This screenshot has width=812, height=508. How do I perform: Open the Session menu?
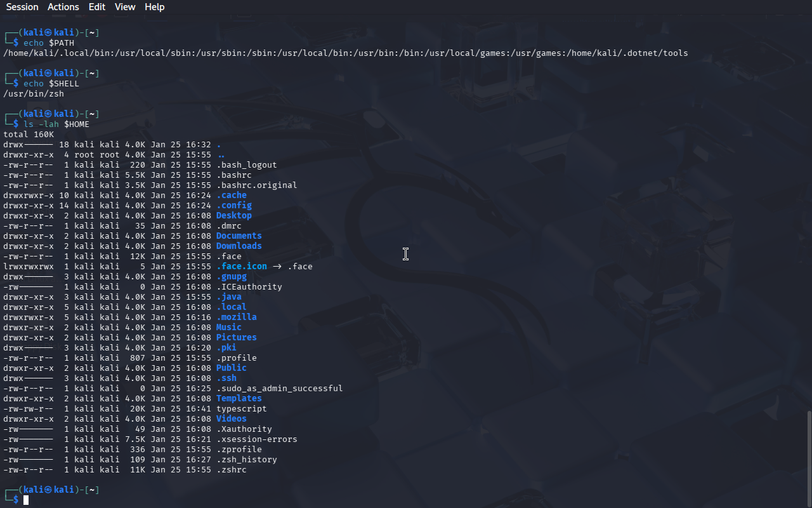point(22,7)
